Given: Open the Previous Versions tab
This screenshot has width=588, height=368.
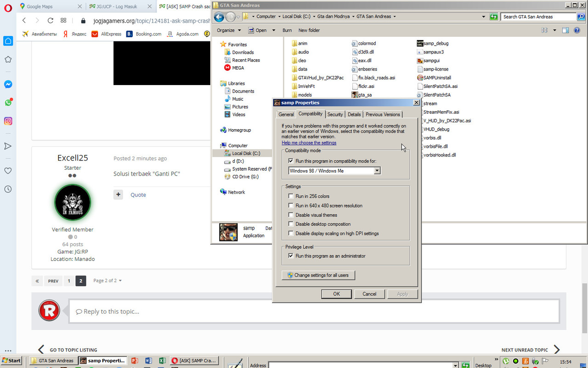Looking at the screenshot, I should tap(383, 115).
